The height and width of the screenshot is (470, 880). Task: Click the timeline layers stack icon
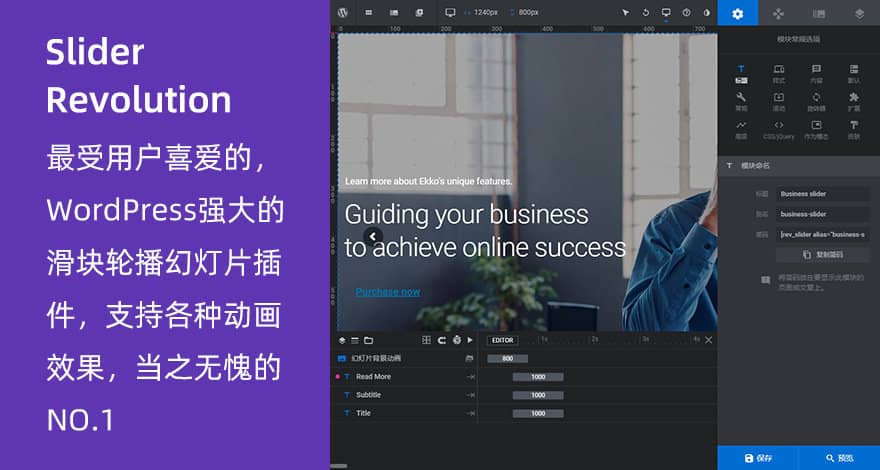(x=342, y=340)
